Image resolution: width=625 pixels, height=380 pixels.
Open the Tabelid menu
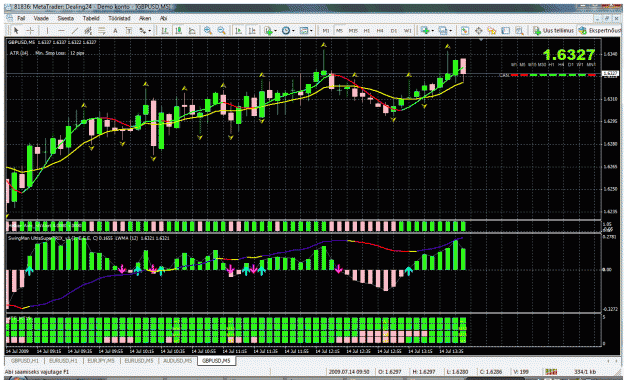tap(91, 18)
